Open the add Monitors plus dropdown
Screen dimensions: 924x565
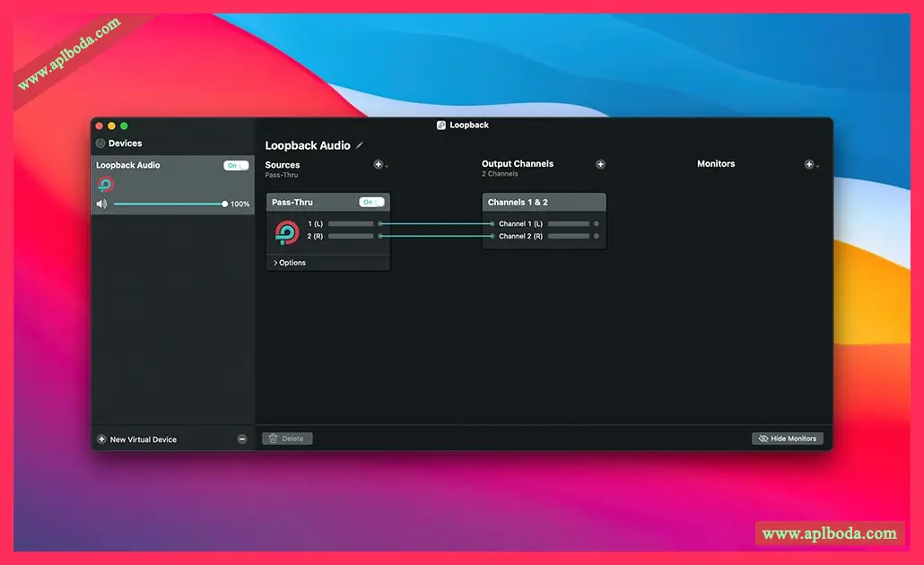810,165
